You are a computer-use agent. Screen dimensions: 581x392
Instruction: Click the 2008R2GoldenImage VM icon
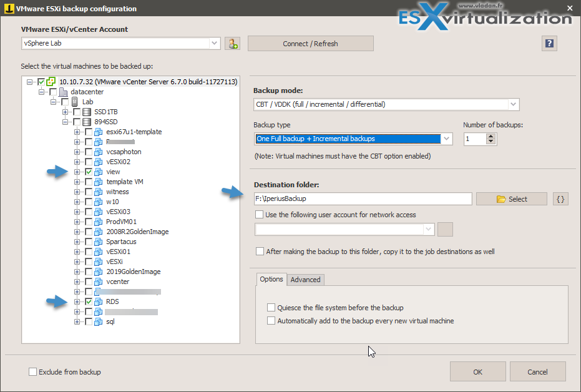click(98, 232)
